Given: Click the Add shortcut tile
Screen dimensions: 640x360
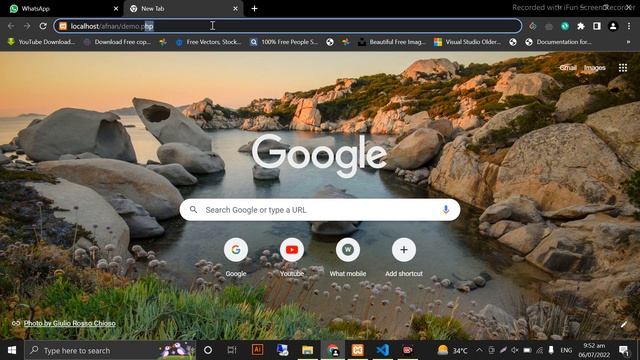Looking at the screenshot, I should point(404,257).
